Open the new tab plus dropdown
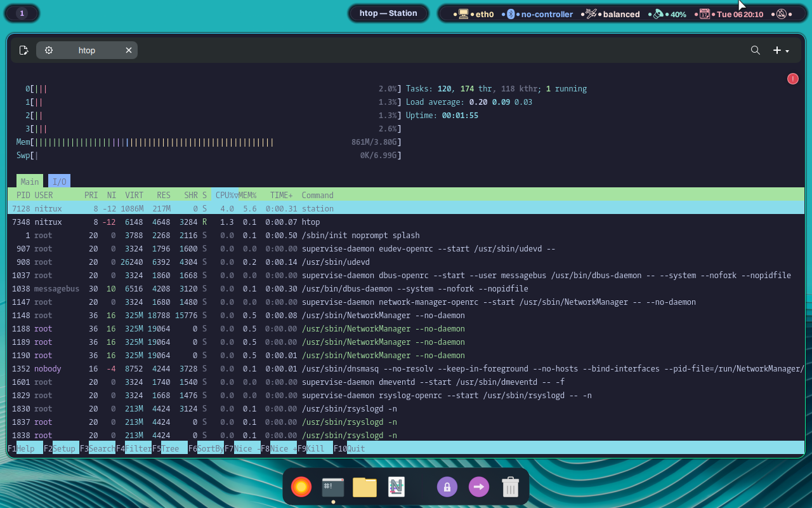This screenshot has height=508, width=812. [780, 50]
